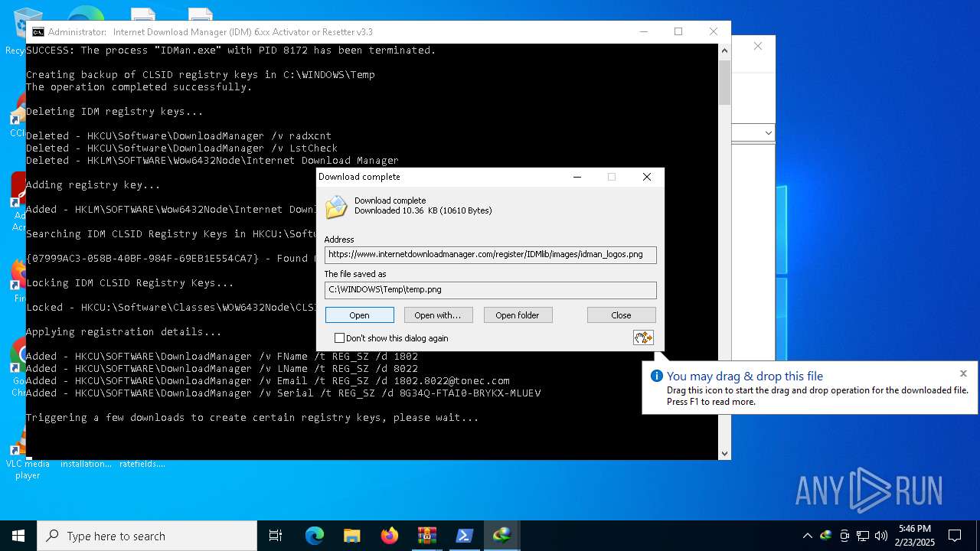Open the clock showing 5:46 PM

(x=916, y=536)
